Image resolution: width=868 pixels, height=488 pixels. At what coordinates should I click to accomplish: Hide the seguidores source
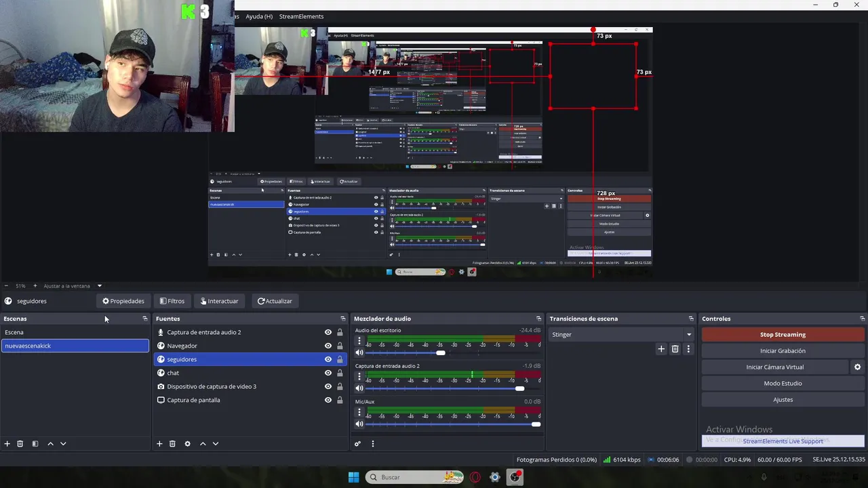click(328, 359)
